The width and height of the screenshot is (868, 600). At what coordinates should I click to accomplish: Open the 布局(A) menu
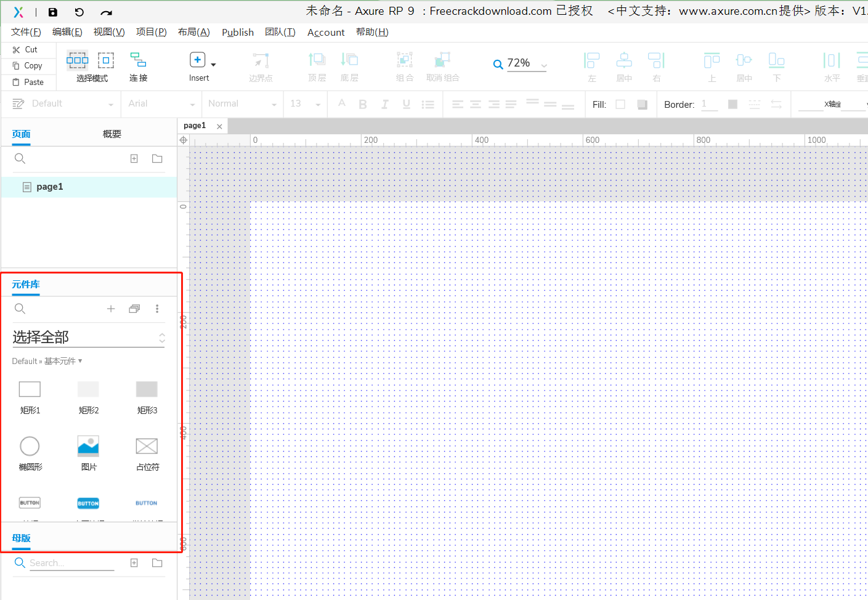[x=193, y=32]
